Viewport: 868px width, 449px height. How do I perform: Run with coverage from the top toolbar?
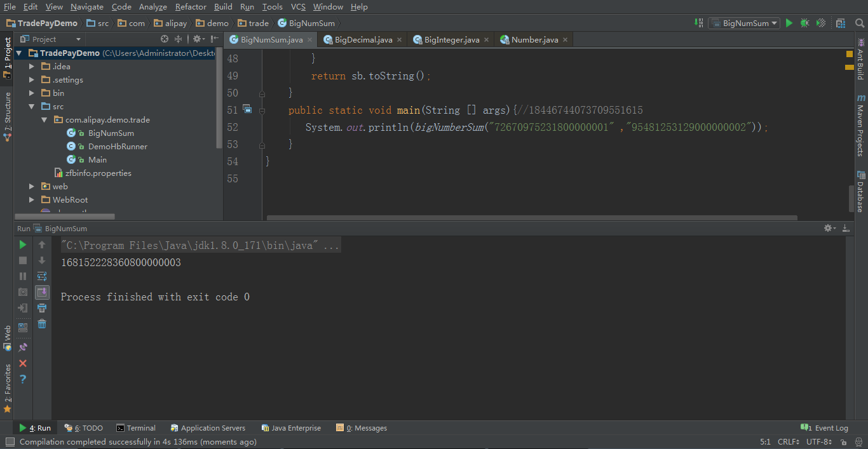click(x=821, y=23)
